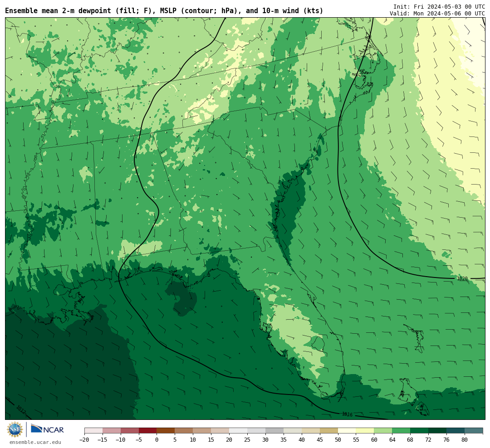Select the Valid: Mon 2024-05-06 00 UTC text

click(437, 14)
